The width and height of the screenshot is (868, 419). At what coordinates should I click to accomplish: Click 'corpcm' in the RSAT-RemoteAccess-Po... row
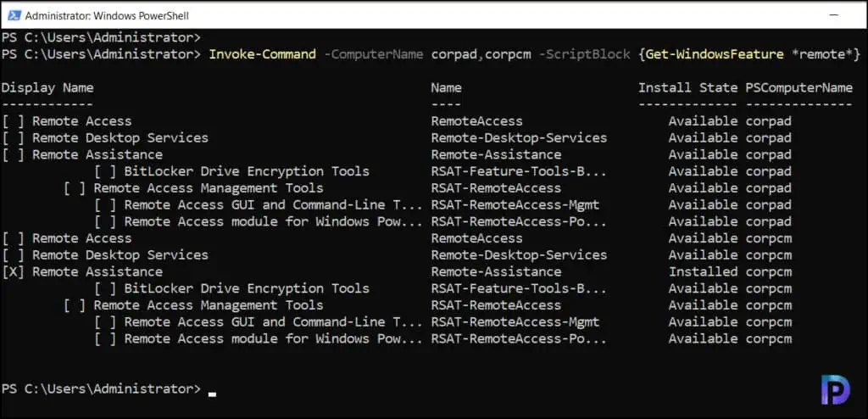tap(768, 338)
